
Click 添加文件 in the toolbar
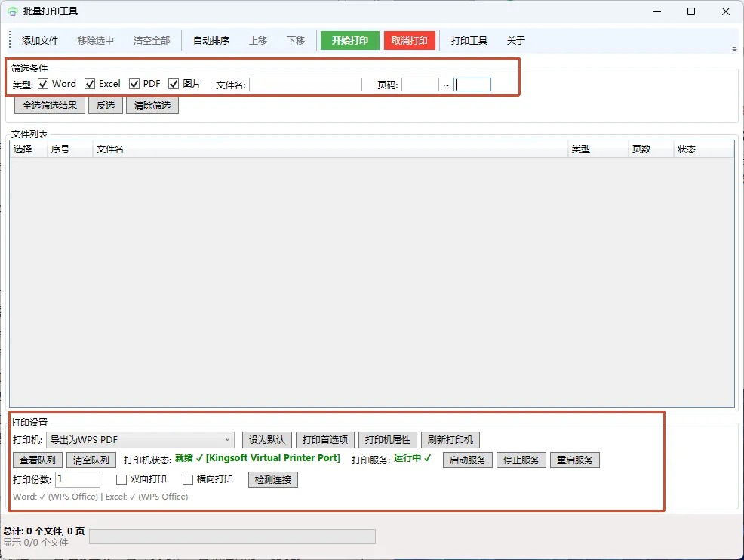(40, 40)
